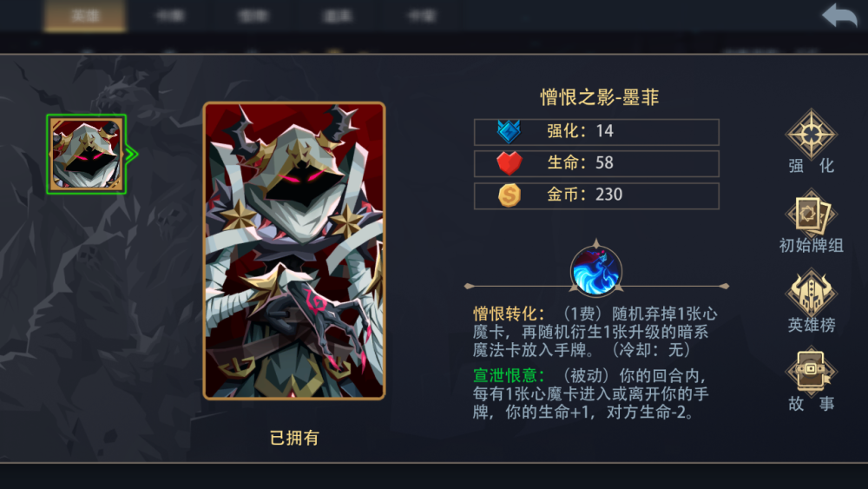Tap the back arrow icon
This screenshot has width=868, height=489.
tap(839, 16)
